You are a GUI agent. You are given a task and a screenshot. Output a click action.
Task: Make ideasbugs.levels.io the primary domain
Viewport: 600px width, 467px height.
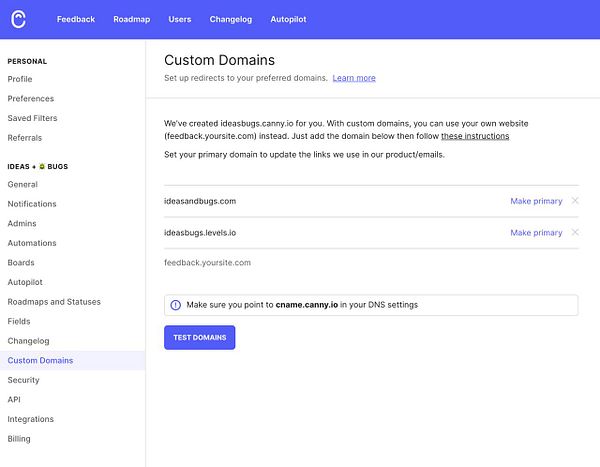coord(536,233)
